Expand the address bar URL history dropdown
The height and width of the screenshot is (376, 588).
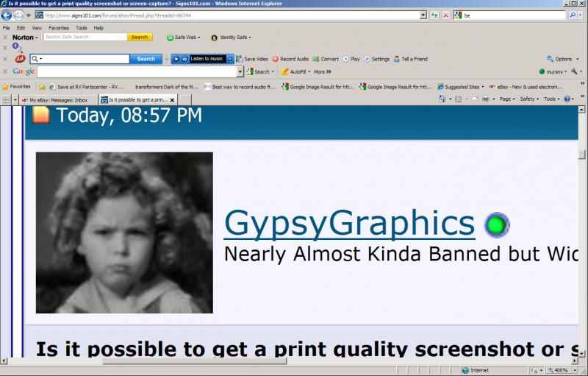click(423, 15)
